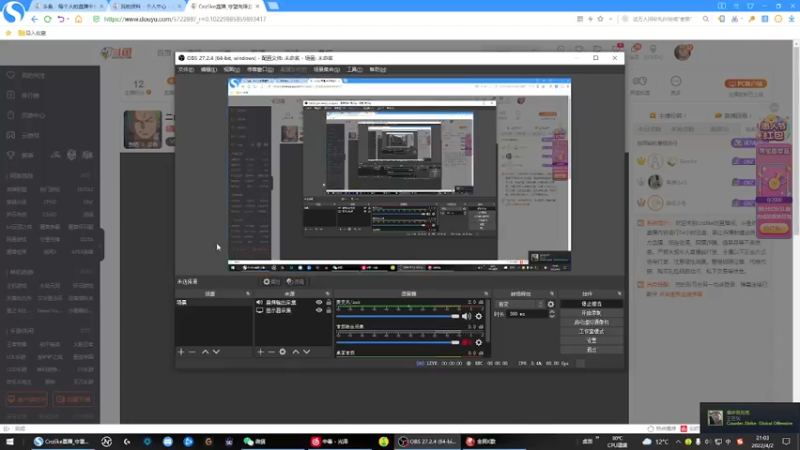The width and height of the screenshot is (800, 450).
Task: Open the OBS Scene Collection menu
Action: 327,69
